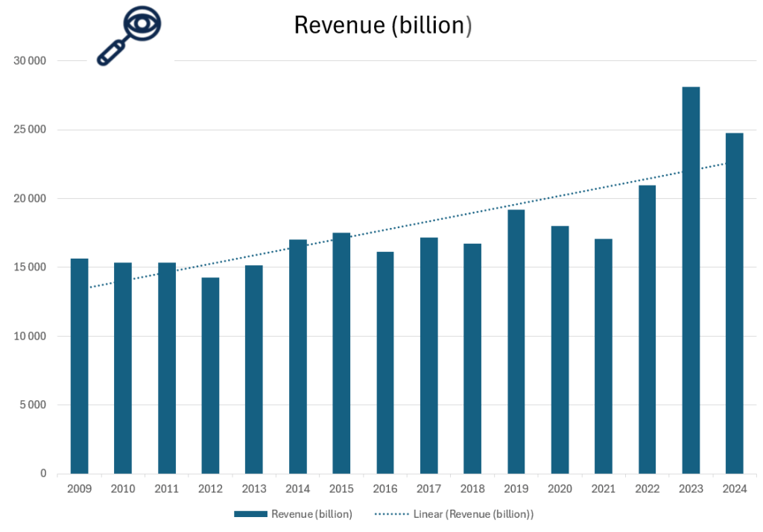Click the 2014 x-axis year label
The height and width of the screenshot is (532, 763).
click(297, 489)
